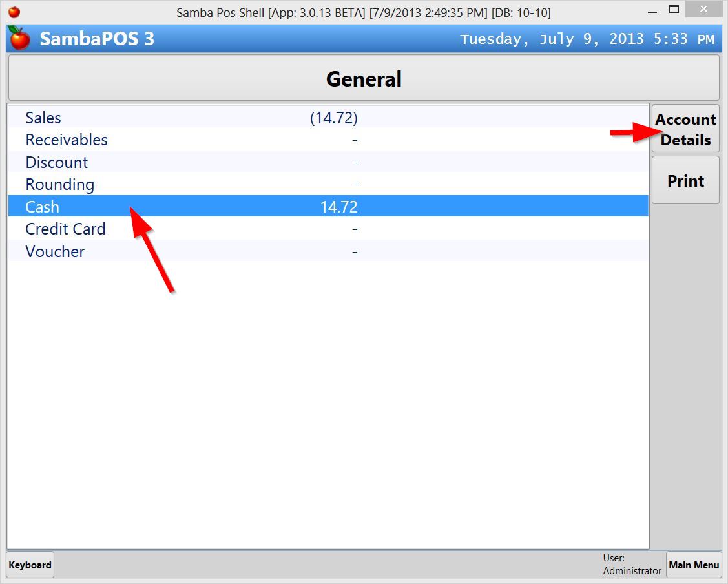Viewport: 728px width, 584px height.
Task: Return to the Main Menu
Action: coord(694,565)
